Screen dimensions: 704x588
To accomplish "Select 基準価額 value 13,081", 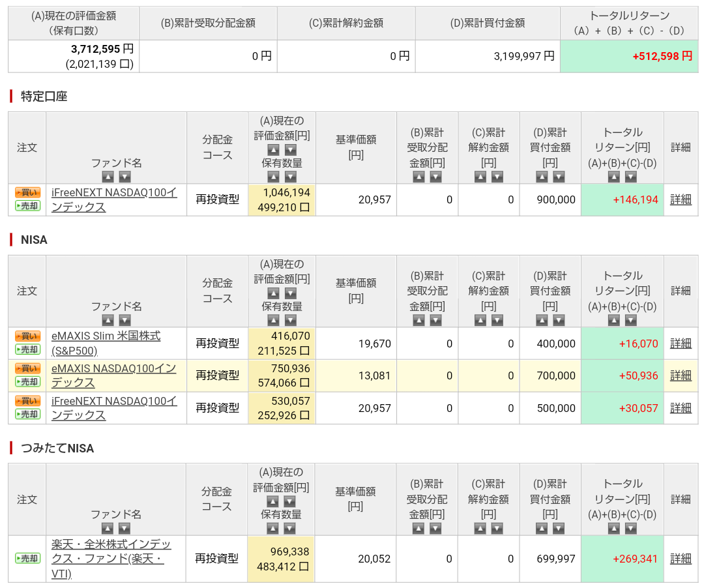I will (x=374, y=375).
